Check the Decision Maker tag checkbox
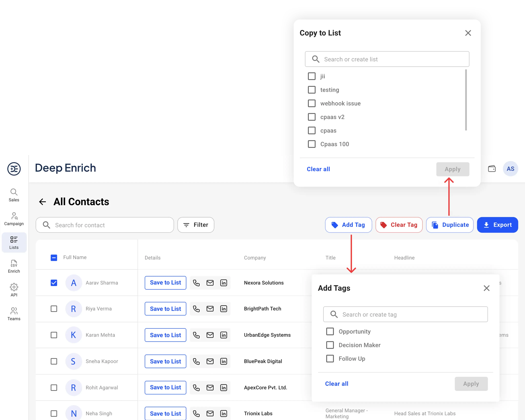This screenshot has width=525, height=420. (330, 345)
